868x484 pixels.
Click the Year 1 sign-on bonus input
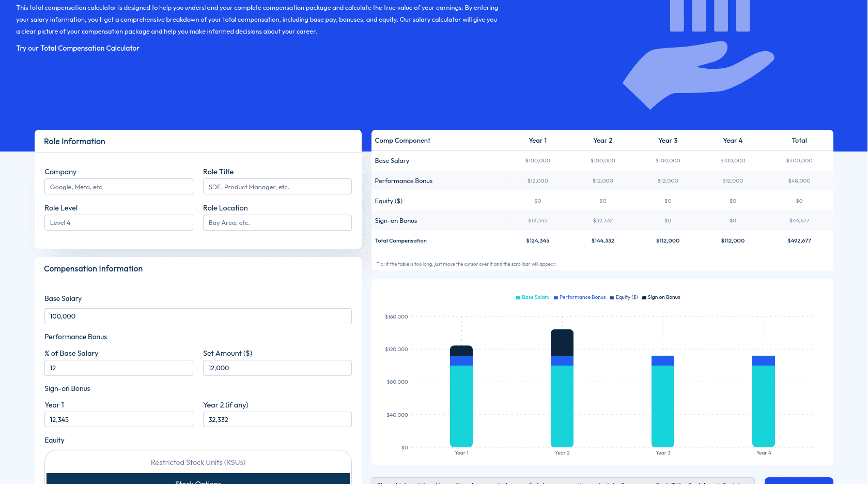(119, 419)
